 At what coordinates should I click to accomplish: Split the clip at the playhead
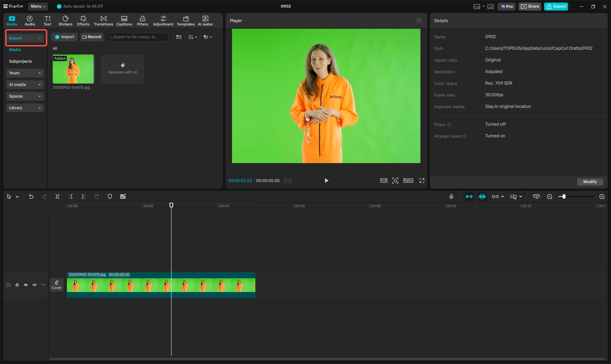57,196
